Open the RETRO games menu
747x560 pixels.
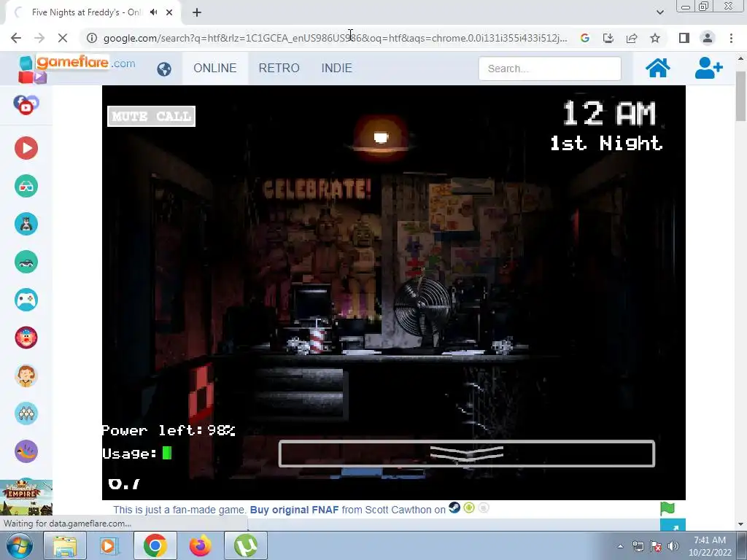pos(279,68)
